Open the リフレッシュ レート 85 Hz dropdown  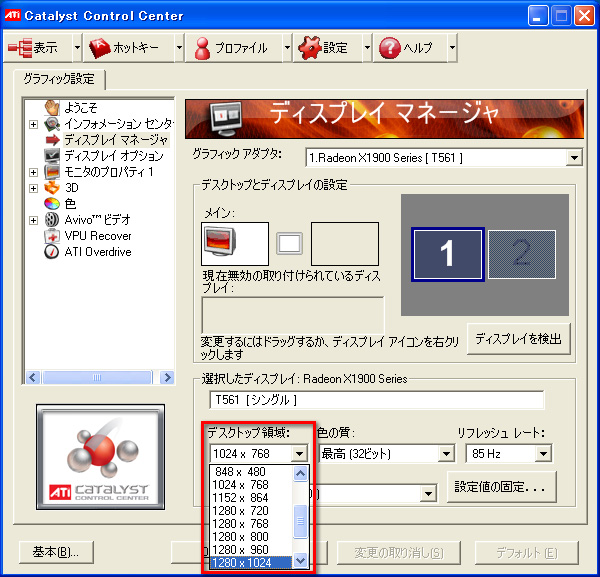pyautogui.click(x=543, y=454)
